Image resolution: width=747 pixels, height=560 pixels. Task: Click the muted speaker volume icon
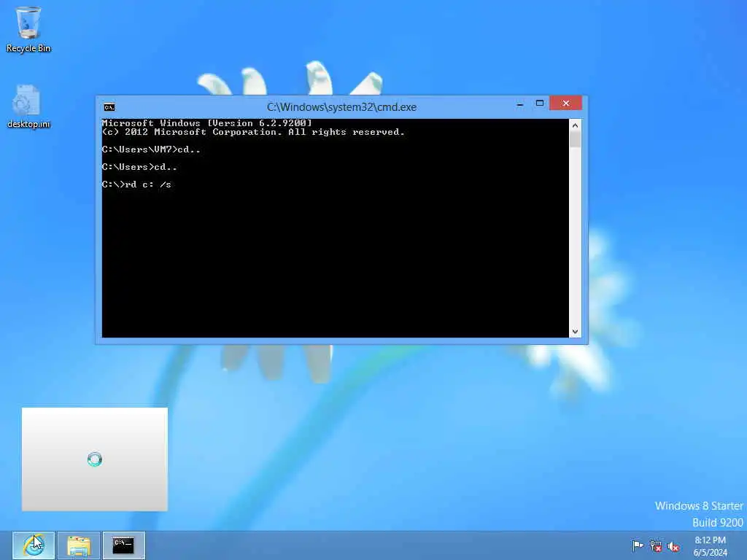[x=673, y=546]
